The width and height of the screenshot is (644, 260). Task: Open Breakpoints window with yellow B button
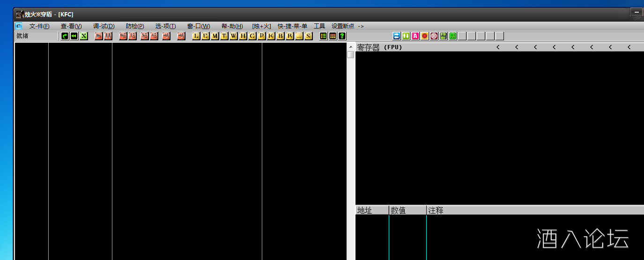pos(281,36)
